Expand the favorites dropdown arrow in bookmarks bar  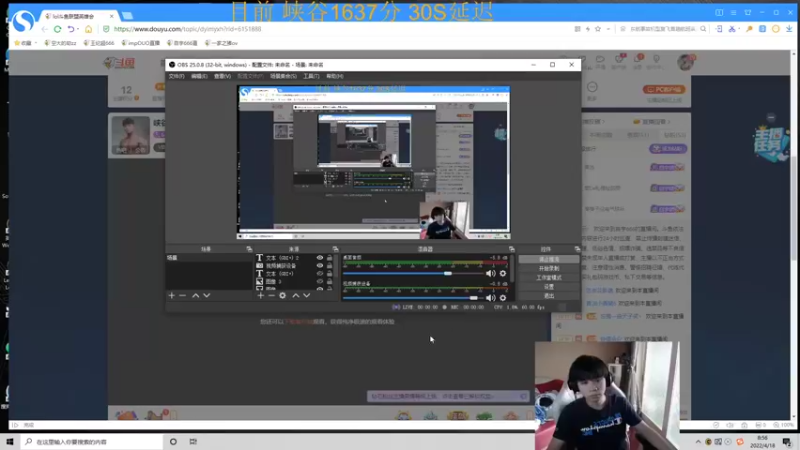pos(36,43)
